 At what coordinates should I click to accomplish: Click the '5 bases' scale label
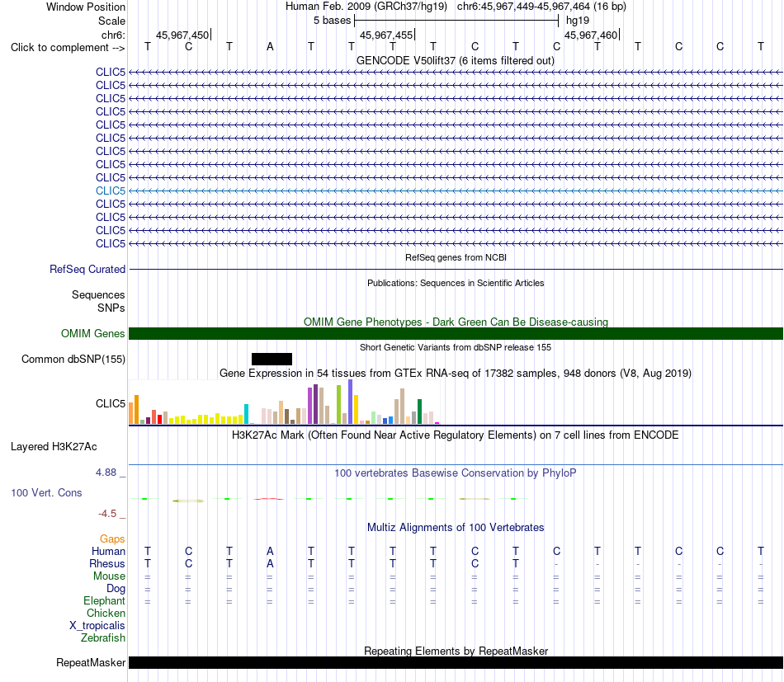[332, 21]
